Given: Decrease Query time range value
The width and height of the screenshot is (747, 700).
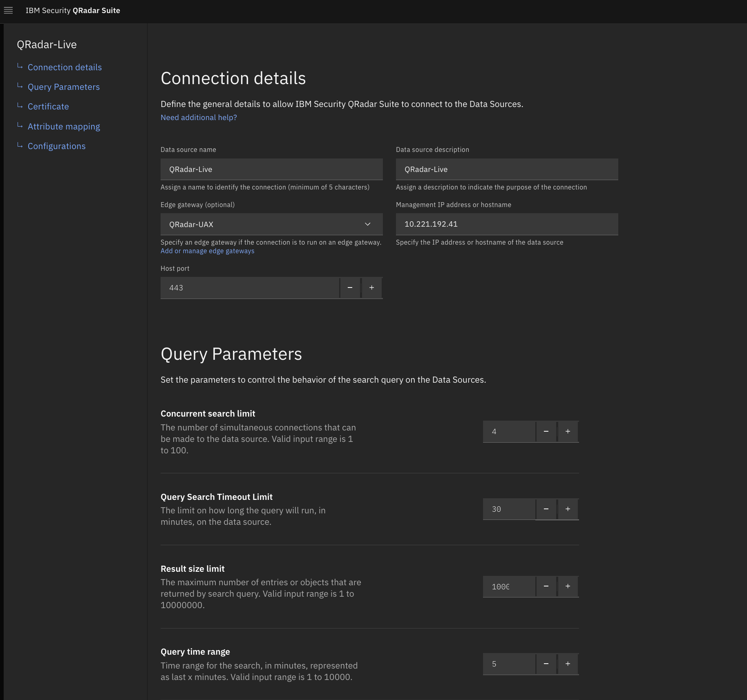Looking at the screenshot, I should (x=546, y=664).
